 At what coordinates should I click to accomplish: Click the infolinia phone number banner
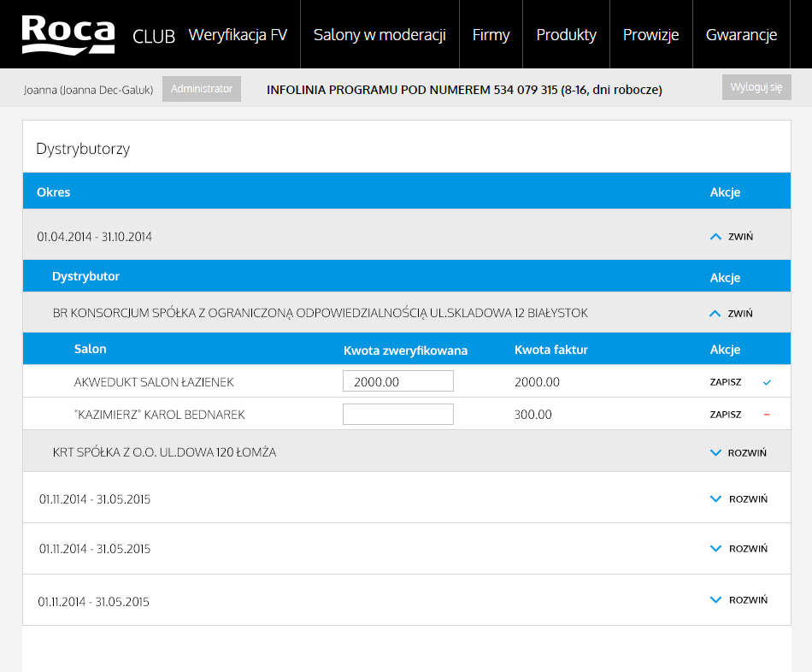click(464, 90)
